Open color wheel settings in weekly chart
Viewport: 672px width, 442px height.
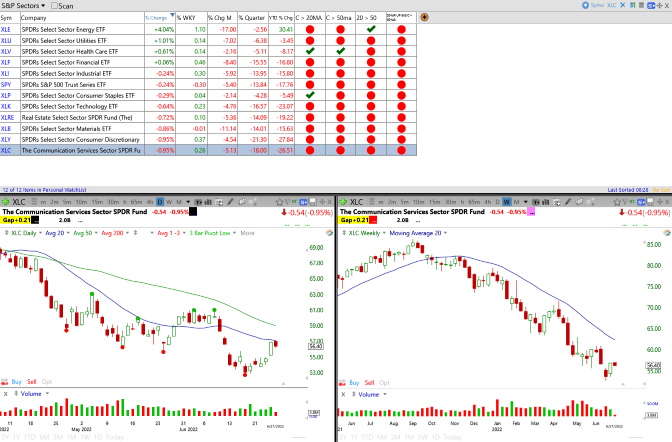(x=667, y=233)
